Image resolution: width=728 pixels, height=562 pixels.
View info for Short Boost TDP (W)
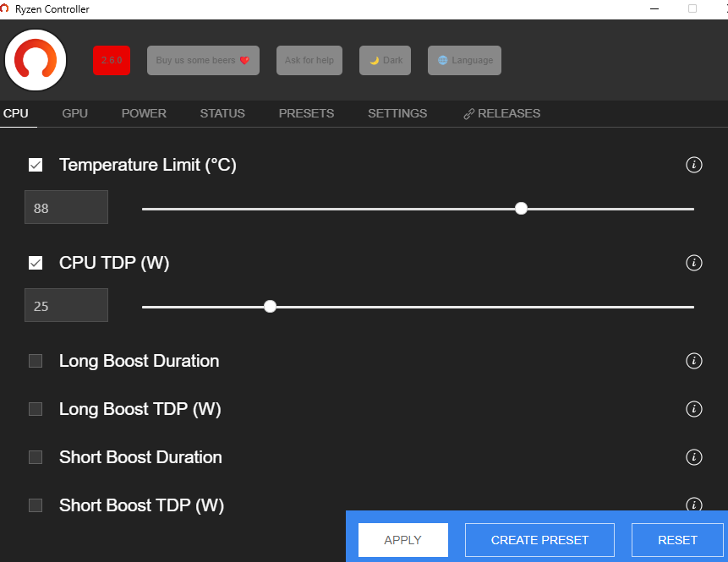[x=693, y=504]
